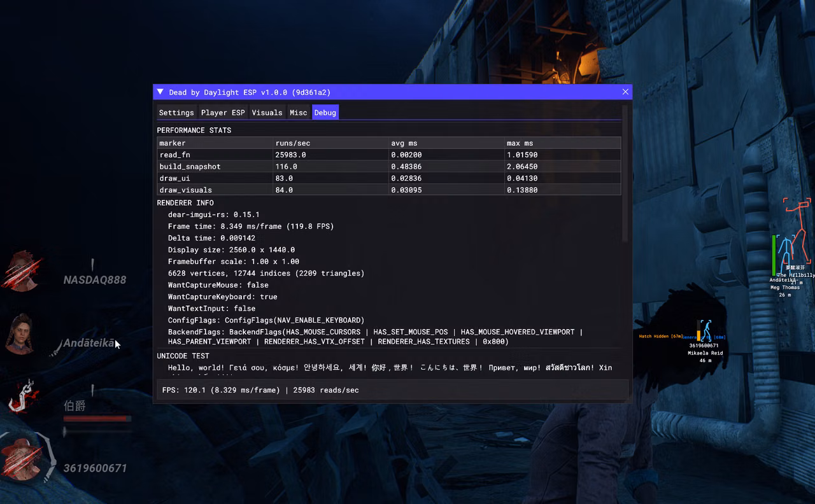Click the active Debug tab
This screenshot has height=504, width=815.
(325, 113)
